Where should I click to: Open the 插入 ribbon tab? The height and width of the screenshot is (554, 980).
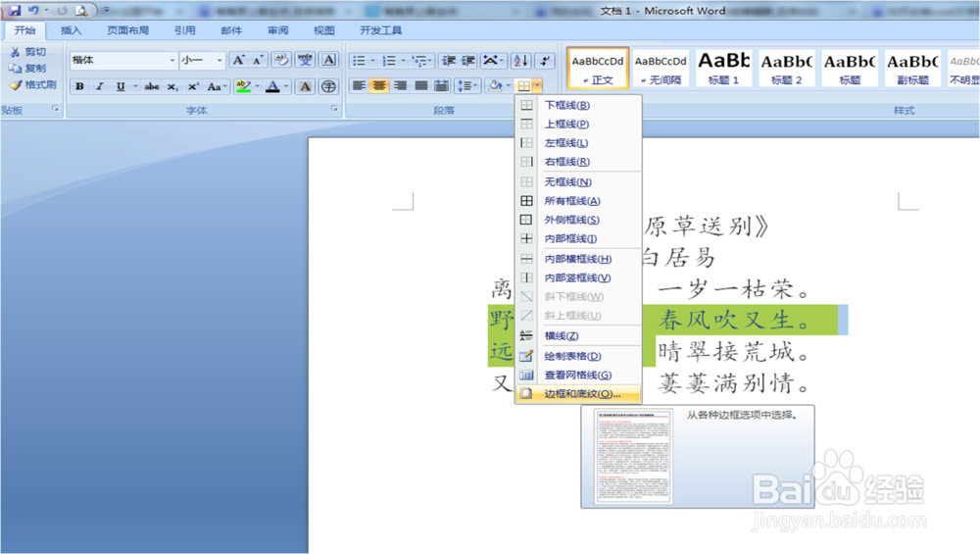[71, 30]
